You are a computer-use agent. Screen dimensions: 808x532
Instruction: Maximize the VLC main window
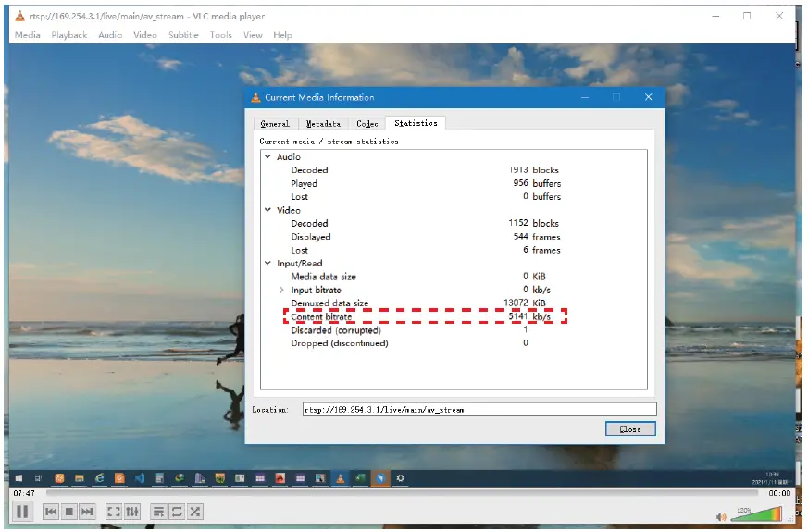[747, 16]
